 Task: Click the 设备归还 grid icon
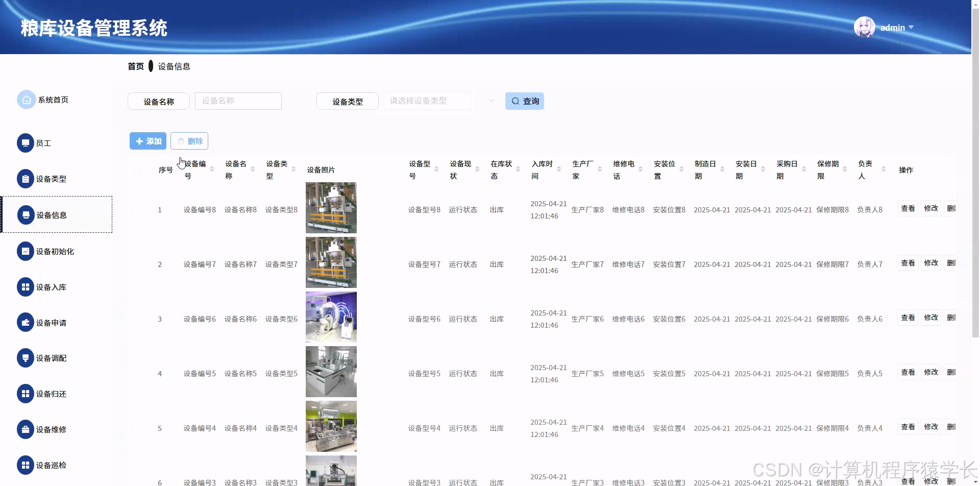click(x=26, y=394)
